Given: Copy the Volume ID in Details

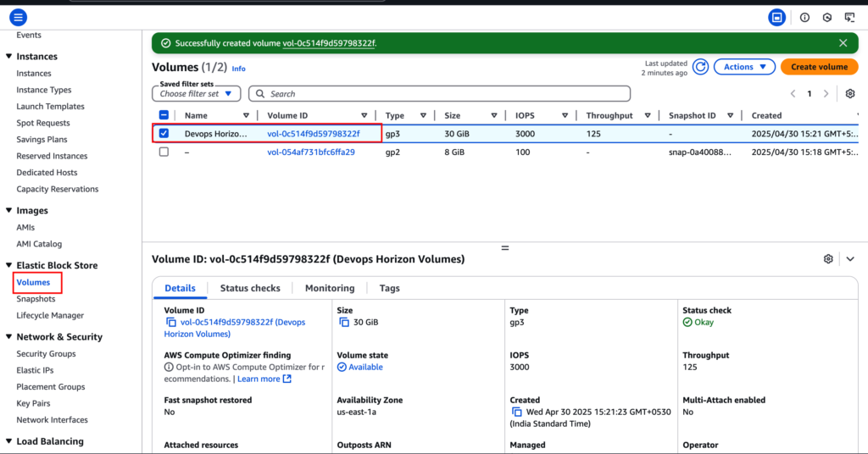Looking at the screenshot, I should tap(171, 323).
